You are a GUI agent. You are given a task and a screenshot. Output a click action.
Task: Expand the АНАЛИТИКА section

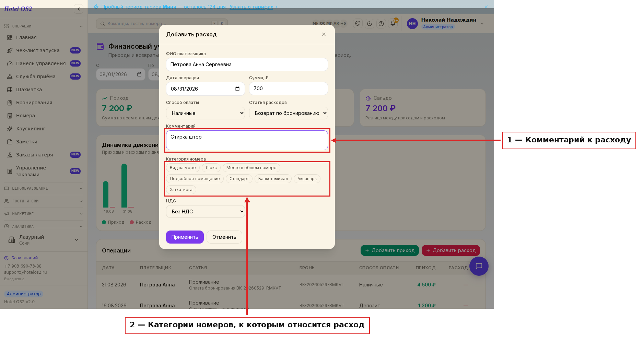pyautogui.click(x=44, y=226)
